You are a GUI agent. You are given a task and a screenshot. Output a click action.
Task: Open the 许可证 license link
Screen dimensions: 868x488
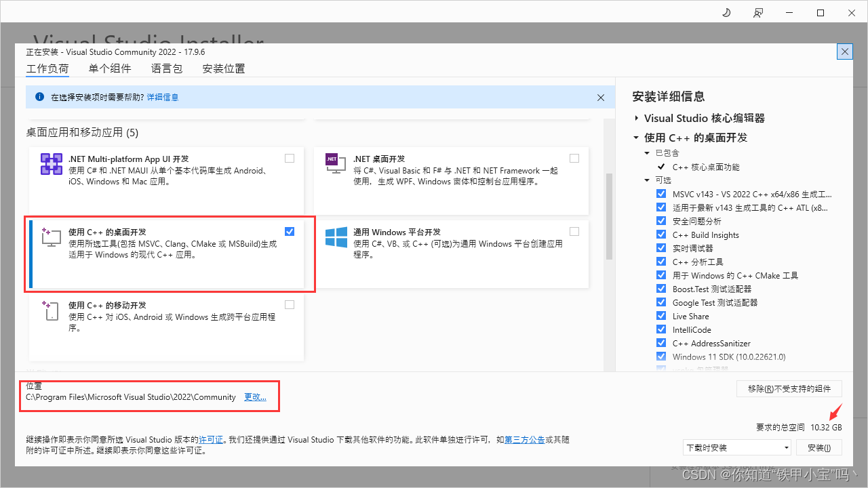tap(210, 440)
